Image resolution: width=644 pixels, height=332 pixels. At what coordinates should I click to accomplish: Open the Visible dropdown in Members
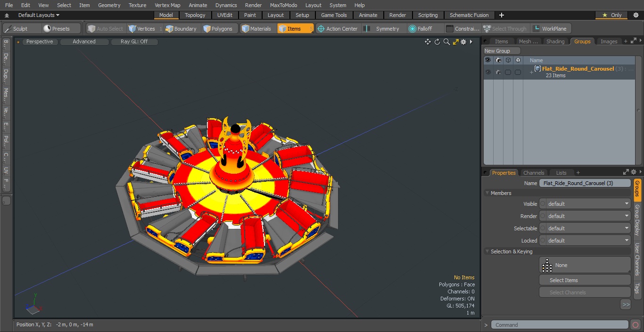[x=585, y=204]
